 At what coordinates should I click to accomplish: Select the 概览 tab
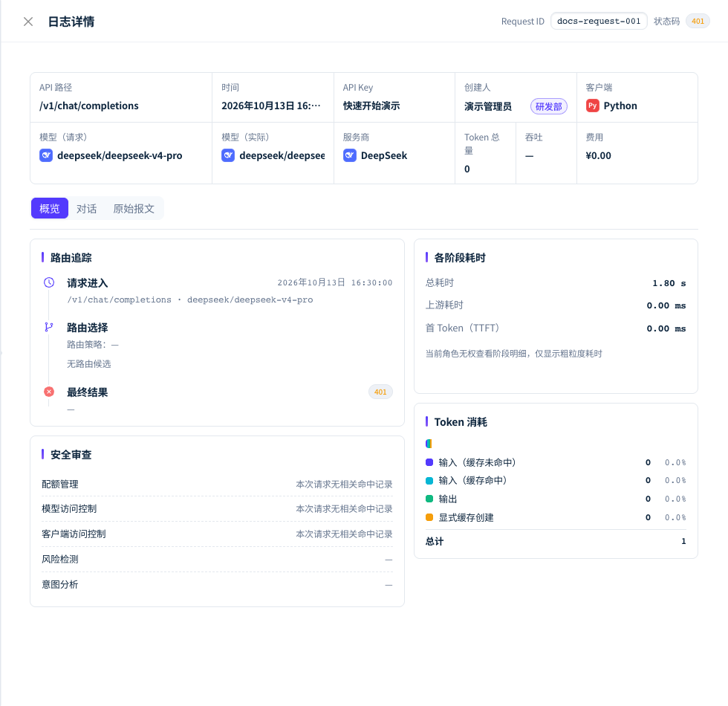pyautogui.click(x=50, y=209)
